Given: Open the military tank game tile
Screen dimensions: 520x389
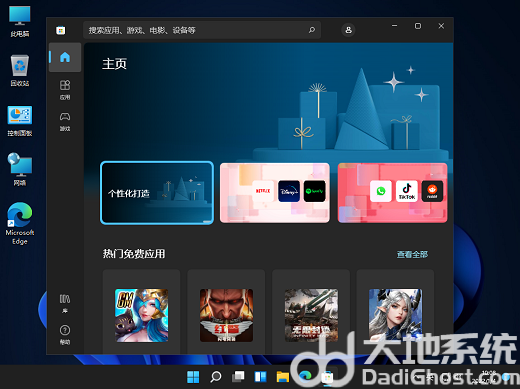Looking at the screenshot, I should 311,315.
